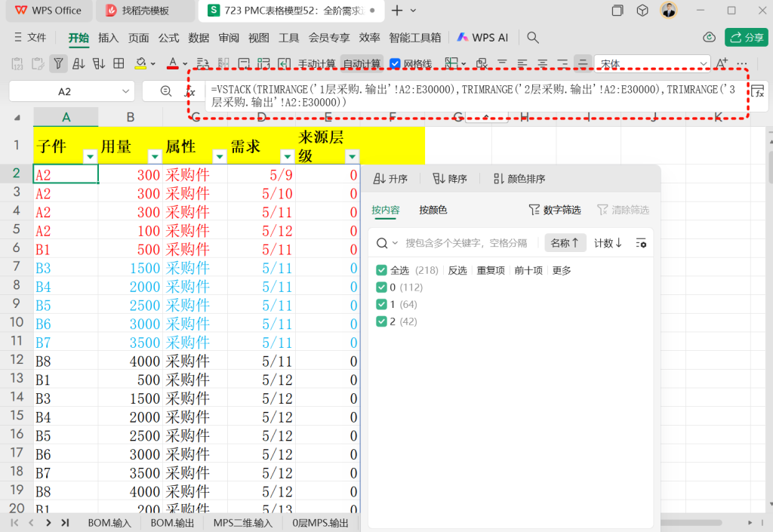Open filter list settings icon
This screenshot has width=773, height=532.
[x=641, y=243]
